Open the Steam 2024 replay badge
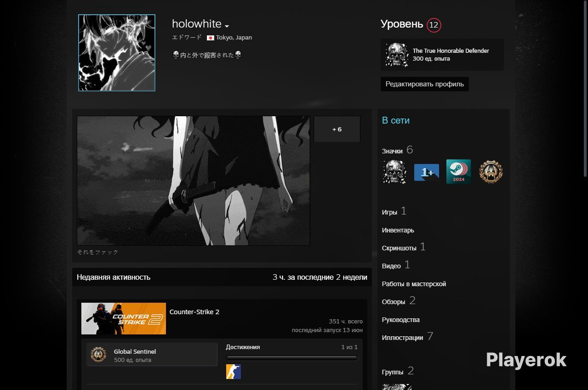Image resolution: width=588 pixels, height=390 pixels. pyautogui.click(x=458, y=172)
